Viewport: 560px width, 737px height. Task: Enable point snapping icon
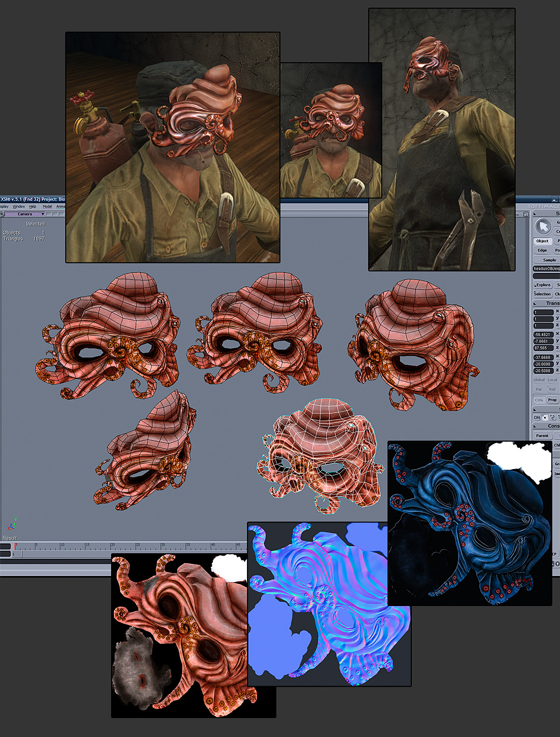[x=545, y=418]
